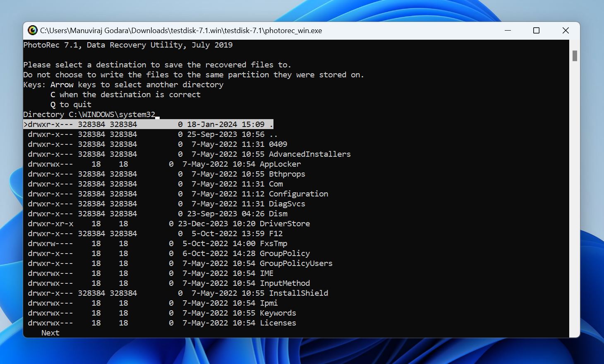This screenshot has width=604, height=364.
Task: Click the window title path text
Action: (181, 30)
